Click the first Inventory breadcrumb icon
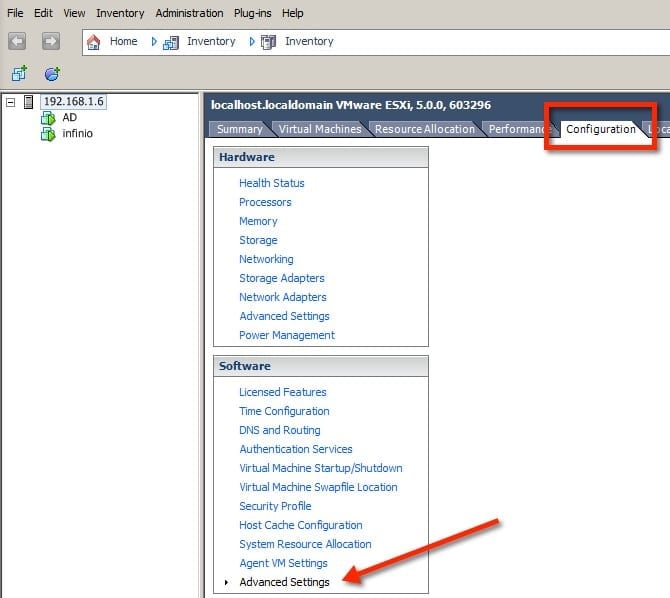The image size is (670, 598). 171,42
